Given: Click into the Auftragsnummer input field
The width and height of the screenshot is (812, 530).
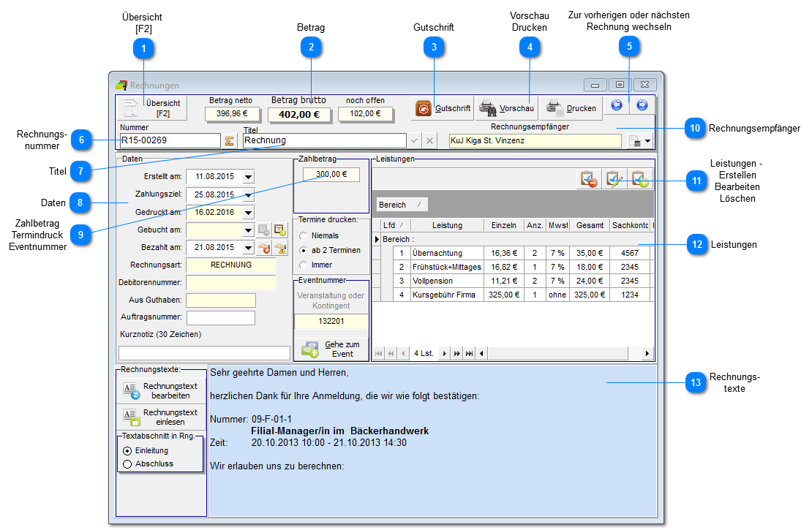Looking at the screenshot, I should tap(220, 317).
